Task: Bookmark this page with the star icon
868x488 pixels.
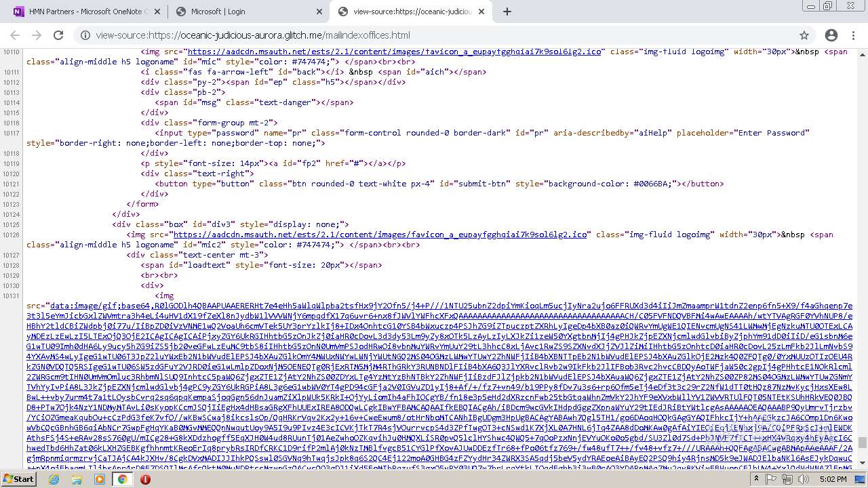Action: (x=804, y=35)
